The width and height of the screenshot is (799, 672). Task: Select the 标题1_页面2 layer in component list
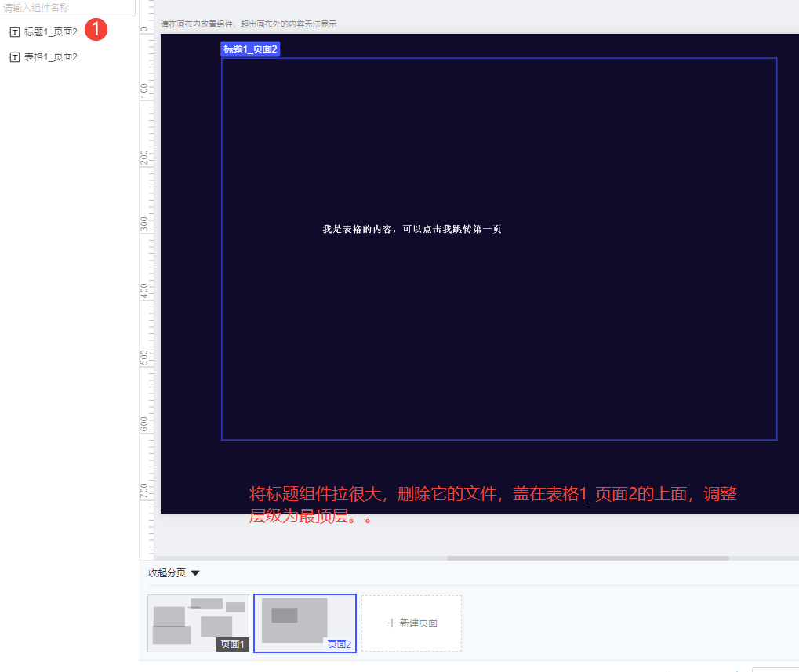coord(51,32)
